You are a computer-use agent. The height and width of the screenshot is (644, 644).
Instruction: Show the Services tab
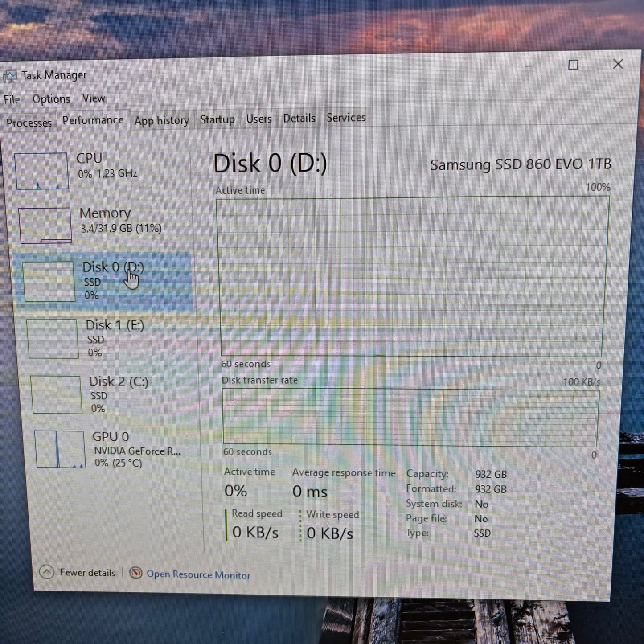(346, 118)
